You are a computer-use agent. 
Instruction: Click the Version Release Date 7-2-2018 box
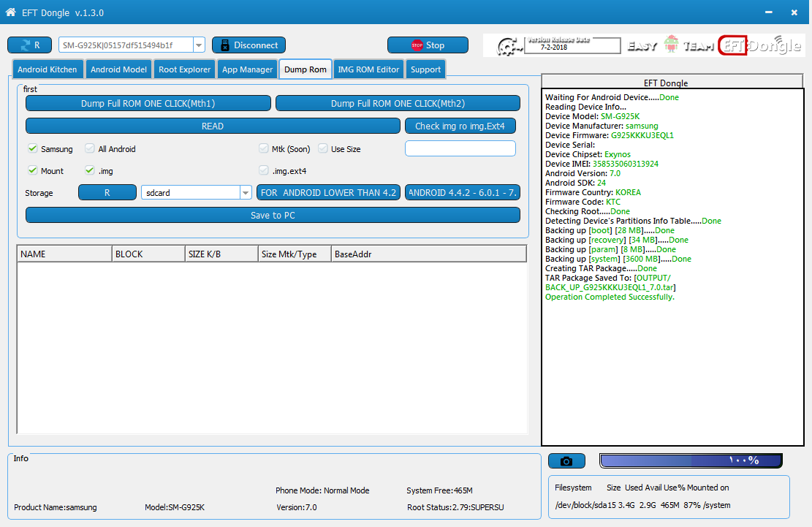[572, 45]
